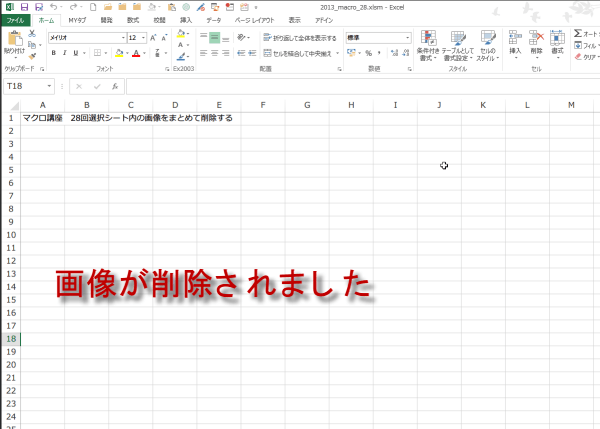600x429 pixels.
Task: Toggle align text right
Action: (x=226, y=53)
